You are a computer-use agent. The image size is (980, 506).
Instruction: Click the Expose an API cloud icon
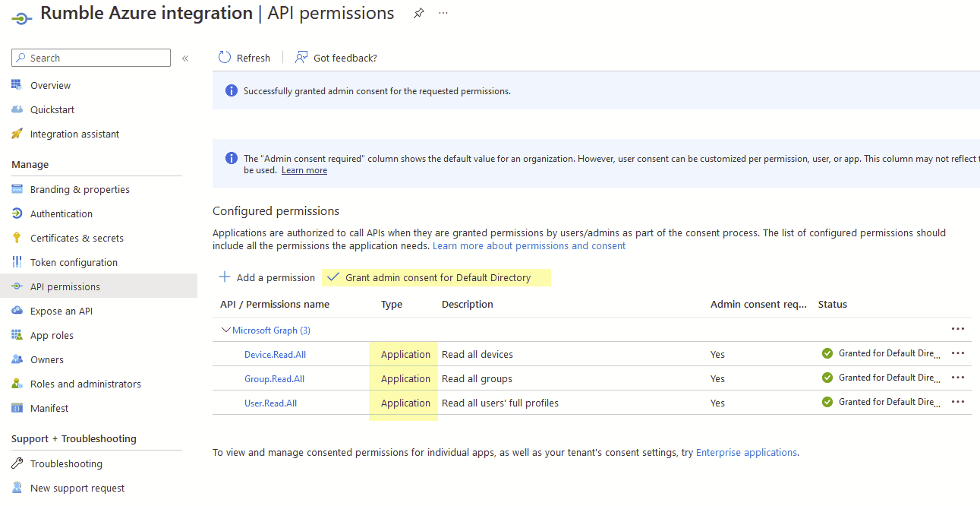click(x=17, y=311)
